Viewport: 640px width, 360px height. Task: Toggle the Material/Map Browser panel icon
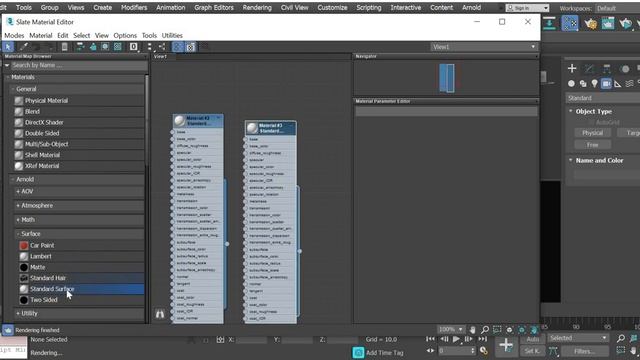[178, 47]
